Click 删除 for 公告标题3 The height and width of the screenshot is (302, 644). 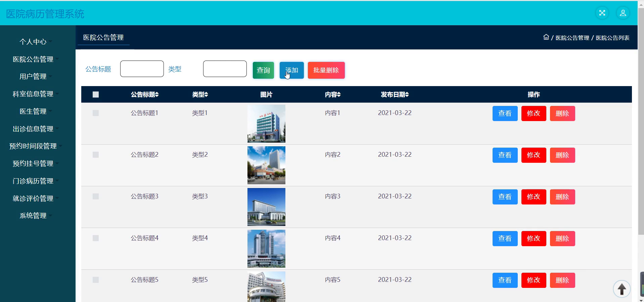point(562,197)
